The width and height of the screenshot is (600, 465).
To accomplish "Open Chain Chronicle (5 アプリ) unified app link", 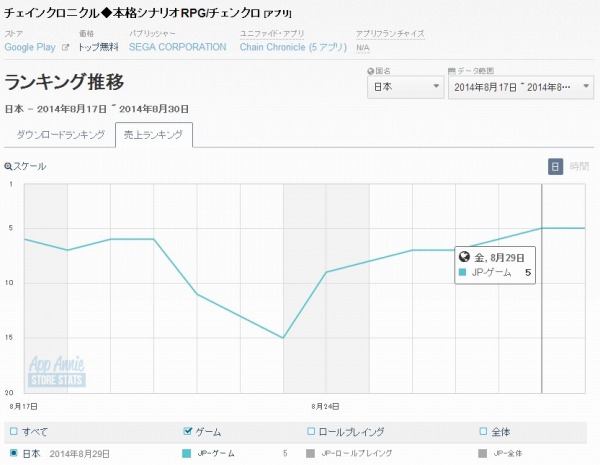I will 293,47.
